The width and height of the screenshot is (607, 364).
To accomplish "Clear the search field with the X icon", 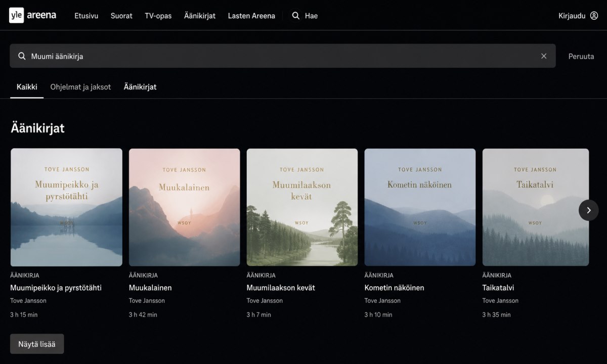I will click(544, 56).
